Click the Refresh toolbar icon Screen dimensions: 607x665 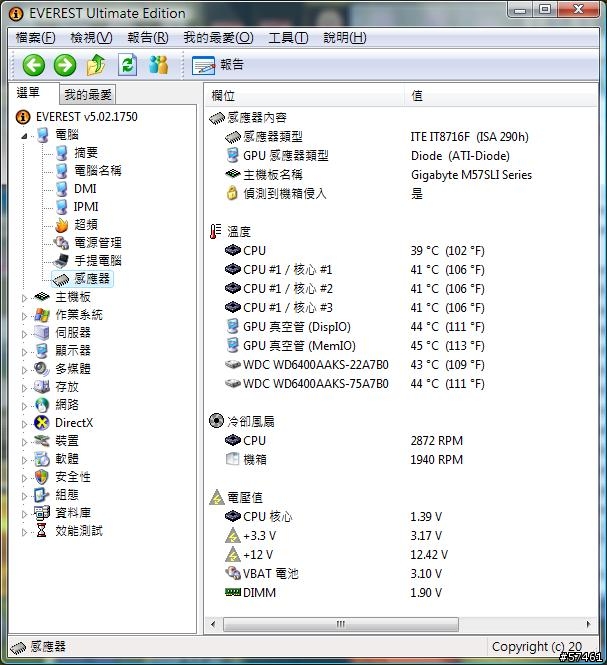pyautogui.click(x=128, y=65)
